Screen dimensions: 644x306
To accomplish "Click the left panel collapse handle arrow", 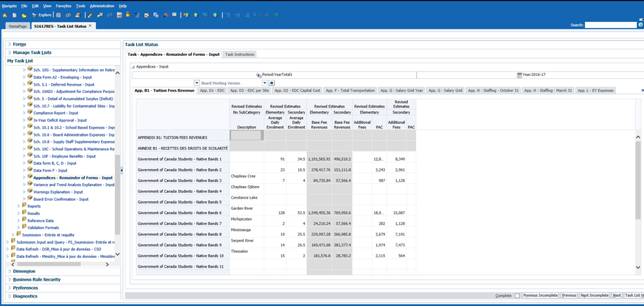I will (121, 170).
